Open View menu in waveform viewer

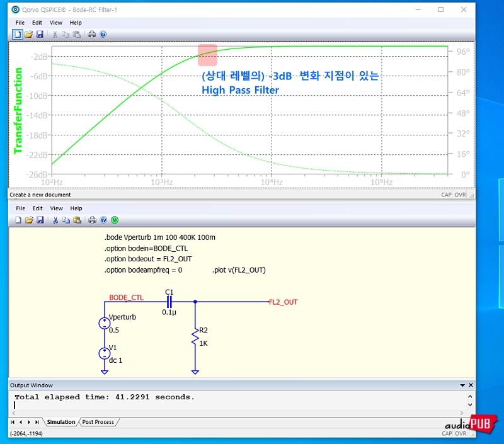56,23
